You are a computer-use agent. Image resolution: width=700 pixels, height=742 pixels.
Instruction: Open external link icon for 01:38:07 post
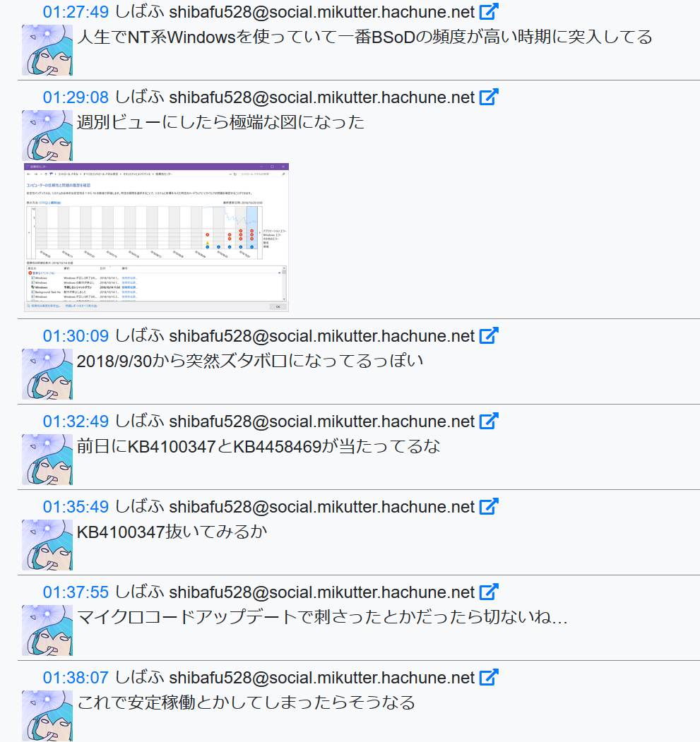coord(489,677)
